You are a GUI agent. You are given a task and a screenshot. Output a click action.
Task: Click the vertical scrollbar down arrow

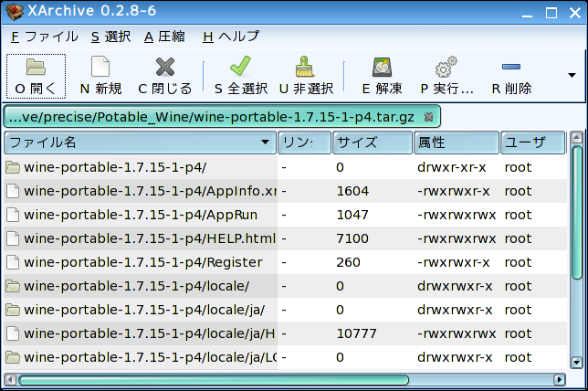[576, 362]
